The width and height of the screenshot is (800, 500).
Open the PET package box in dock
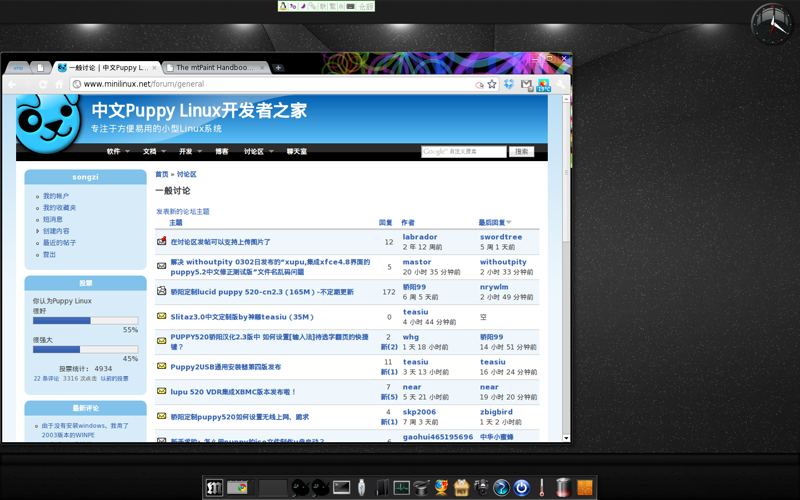(x=461, y=488)
